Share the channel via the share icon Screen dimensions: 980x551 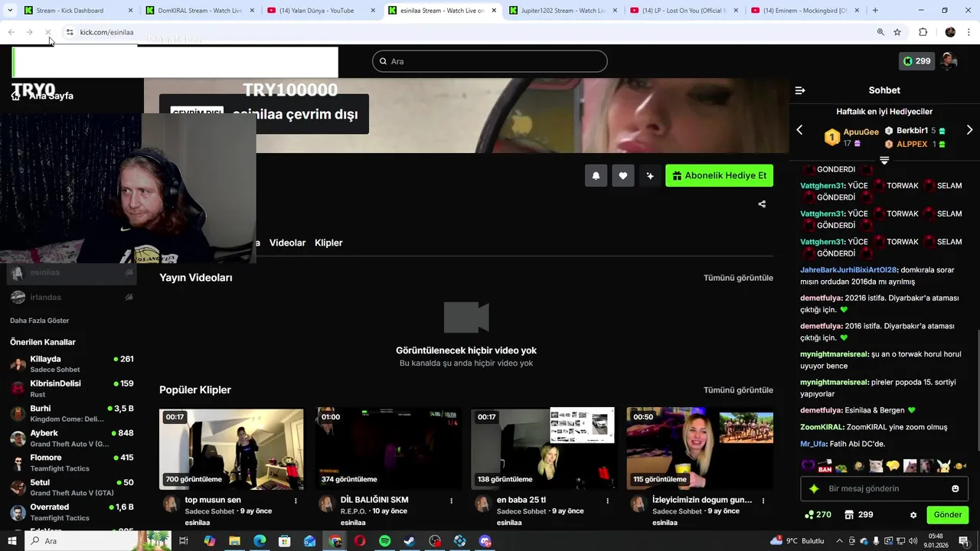pos(762,204)
